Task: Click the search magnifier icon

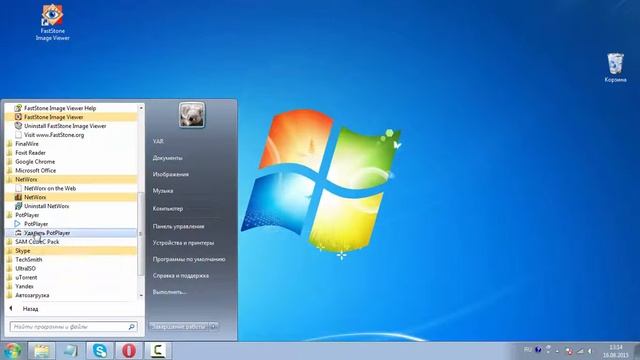Action: (131, 327)
